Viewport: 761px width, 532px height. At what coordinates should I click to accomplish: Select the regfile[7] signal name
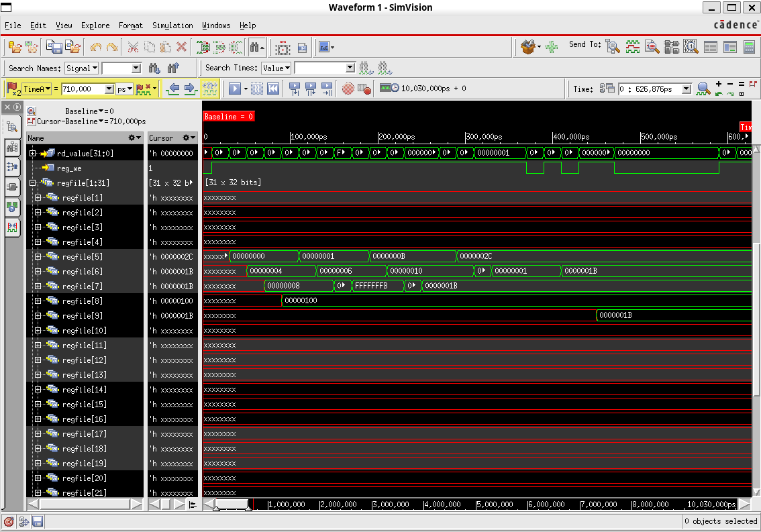tap(82, 286)
